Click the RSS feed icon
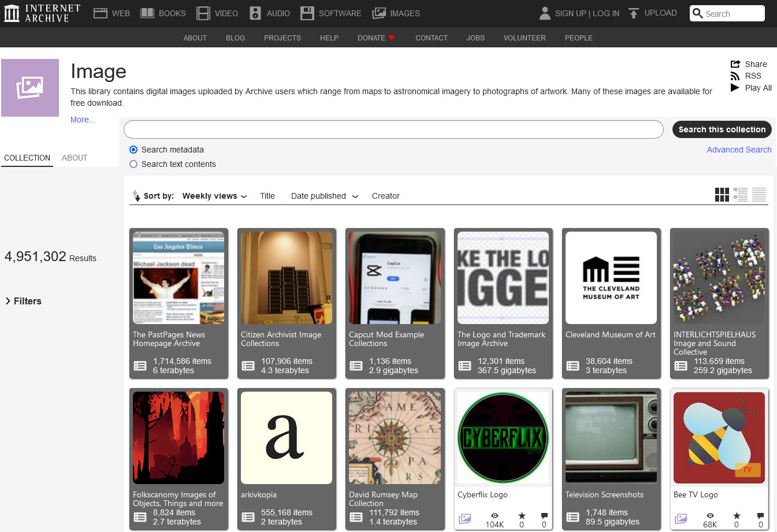The image size is (777, 532). coord(735,76)
